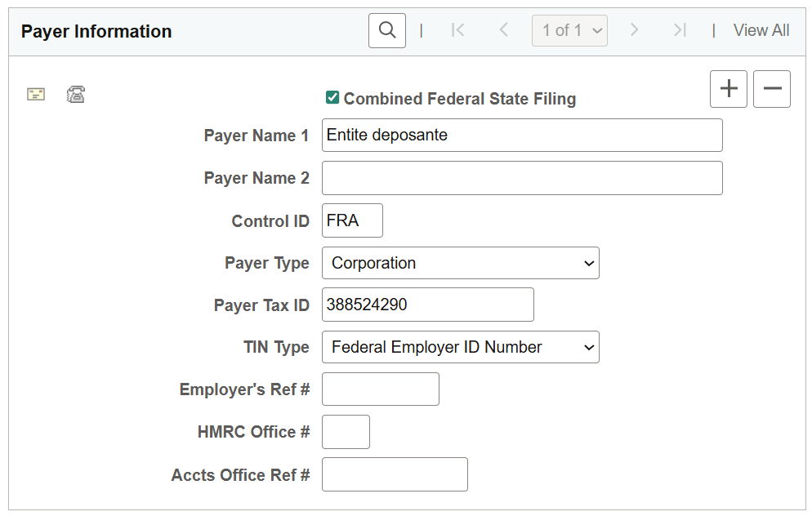The height and width of the screenshot is (516, 812).
Task: Delete the current payer row with the minus icon
Action: (x=771, y=89)
